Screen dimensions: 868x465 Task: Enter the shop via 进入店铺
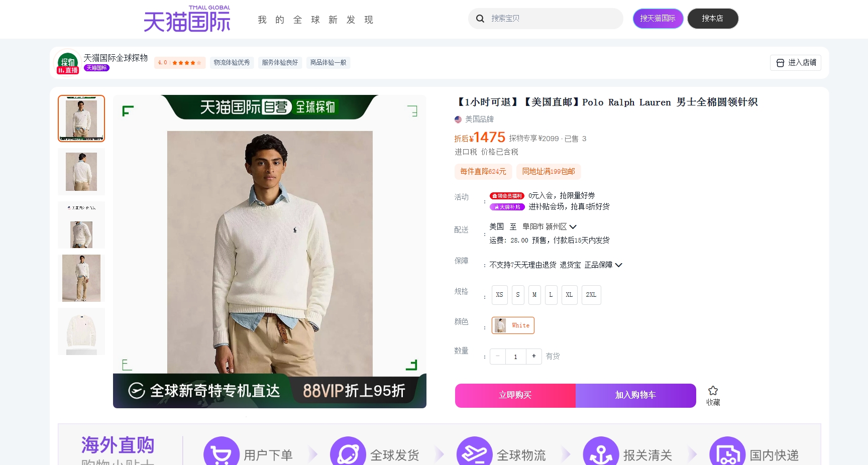[796, 63]
